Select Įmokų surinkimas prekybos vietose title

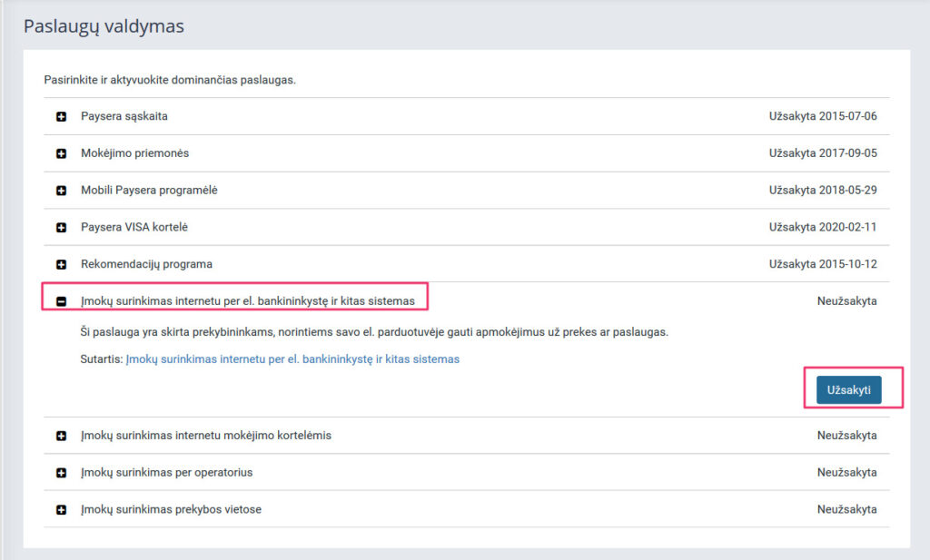tap(171, 510)
